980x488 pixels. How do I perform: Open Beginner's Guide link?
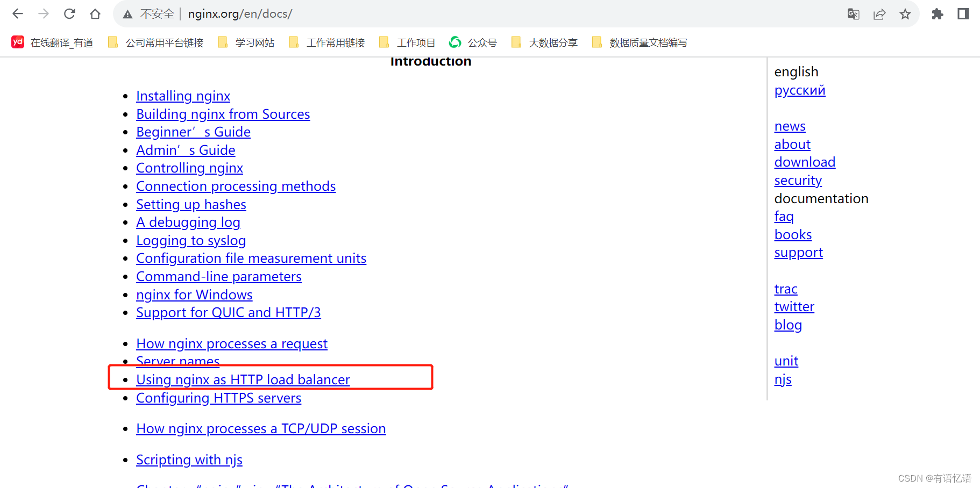point(193,132)
